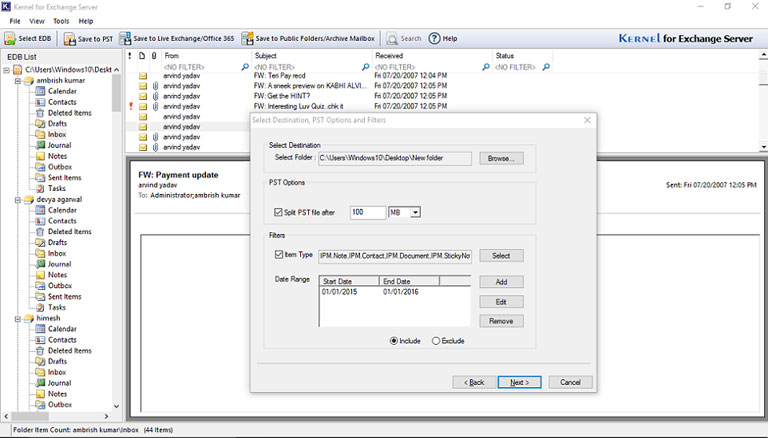Select ambrish kumar Contacts folder icon
The width and height of the screenshot is (768, 438).
(40, 102)
